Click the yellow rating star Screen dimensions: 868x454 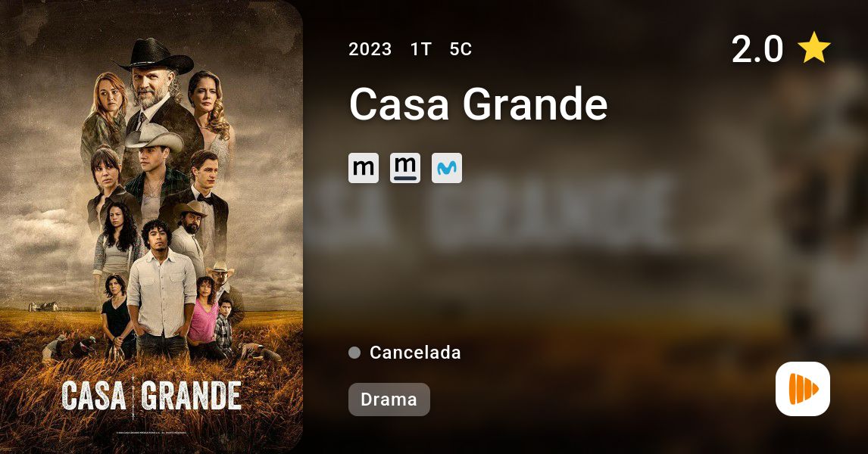[x=813, y=48]
